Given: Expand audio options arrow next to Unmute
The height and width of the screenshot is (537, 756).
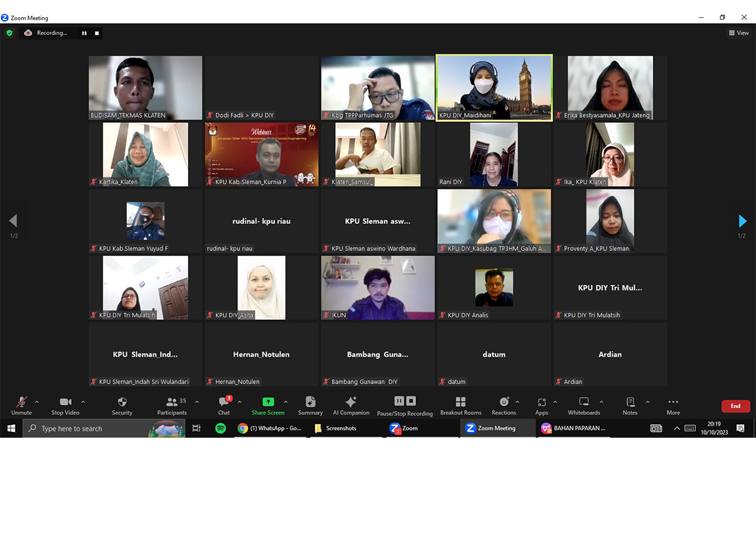Looking at the screenshot, I should [37, 402].
